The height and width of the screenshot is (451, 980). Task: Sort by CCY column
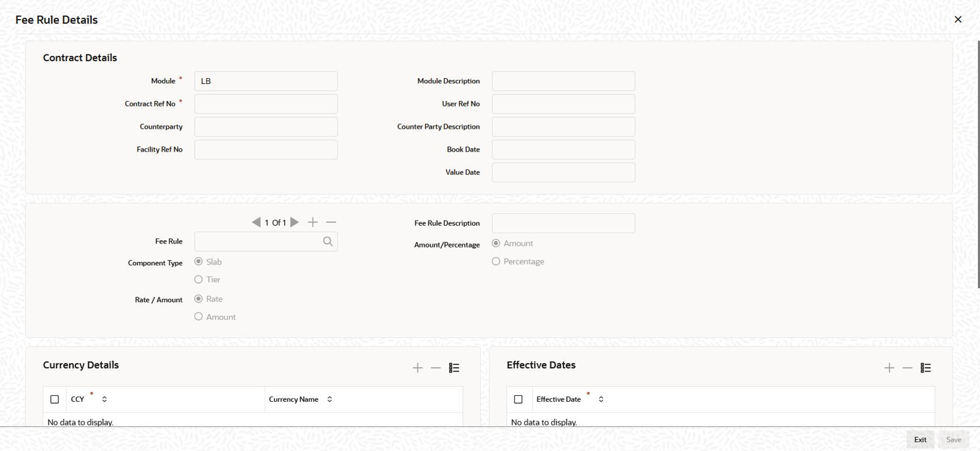[104, 399]
